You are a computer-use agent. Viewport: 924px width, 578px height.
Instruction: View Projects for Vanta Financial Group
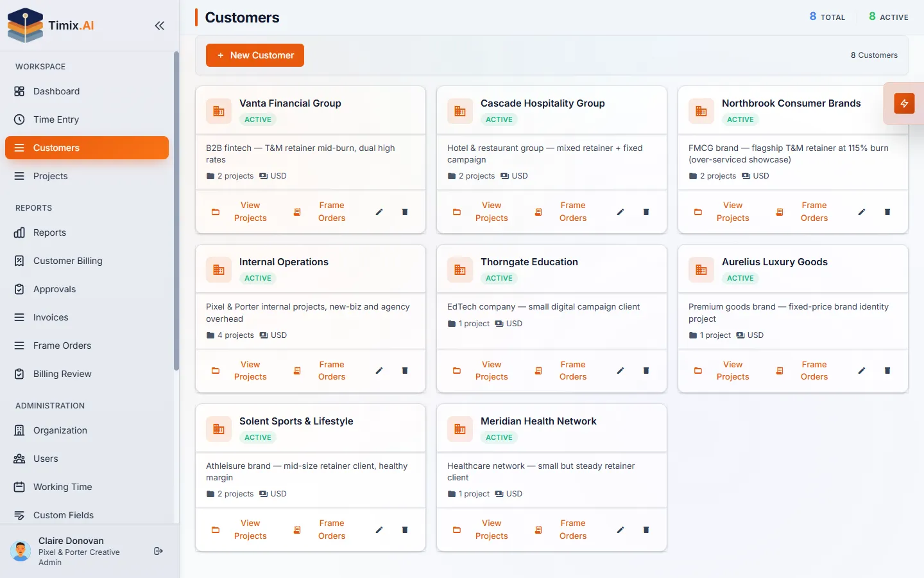(240, 212)
